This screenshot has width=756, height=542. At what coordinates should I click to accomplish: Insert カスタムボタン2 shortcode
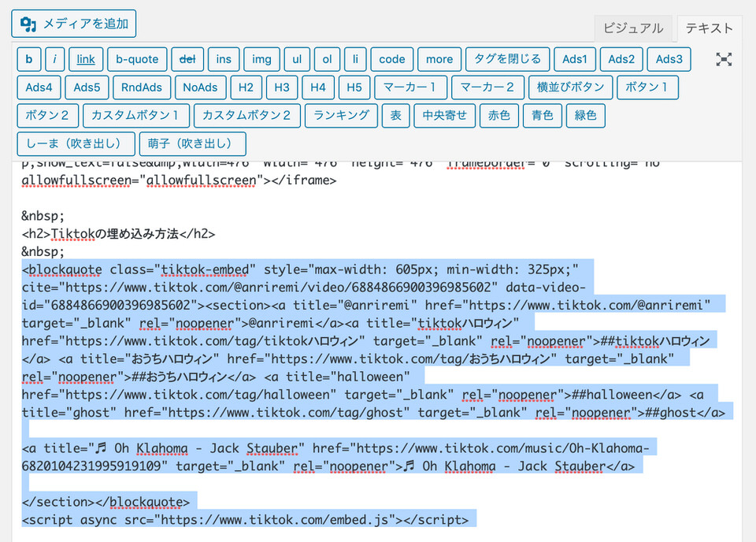pyautogui.click(x=246, y=115)
